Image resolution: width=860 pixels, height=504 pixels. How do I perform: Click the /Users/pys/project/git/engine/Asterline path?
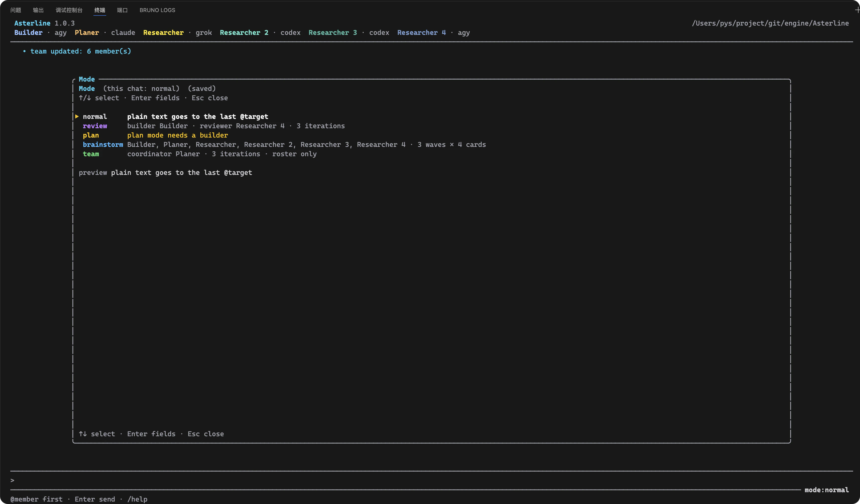pyautogui.click(x=770, y=23)
